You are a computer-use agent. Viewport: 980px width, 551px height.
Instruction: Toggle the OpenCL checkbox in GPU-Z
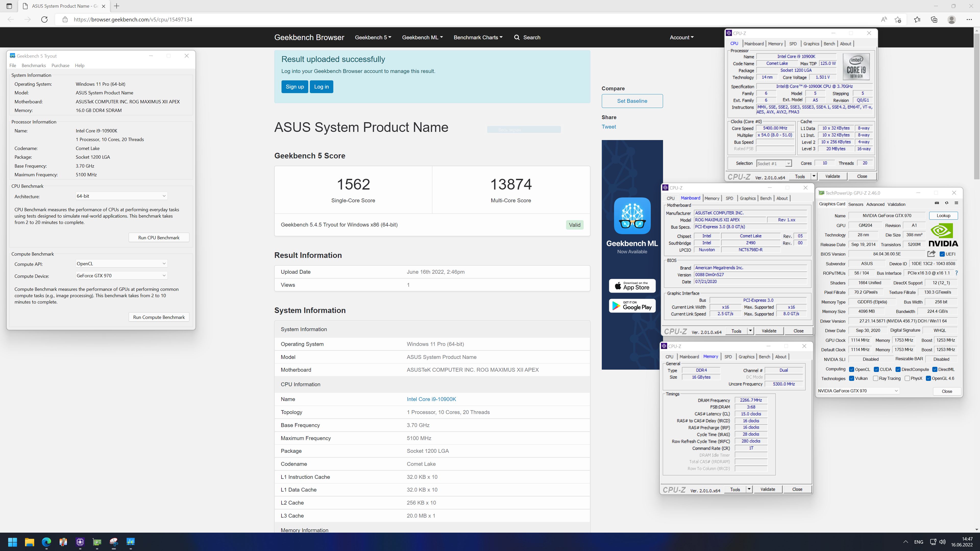[852, 369]
